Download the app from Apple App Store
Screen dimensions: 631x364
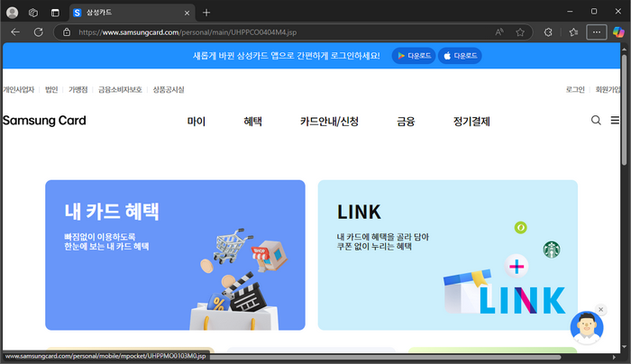point(460,56)
